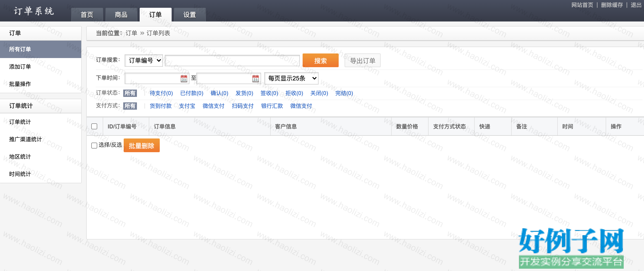The width and height of the screenshot is (644, 271).
Task: Filter orders by 完结(0) status
Action: coord(344,93)
